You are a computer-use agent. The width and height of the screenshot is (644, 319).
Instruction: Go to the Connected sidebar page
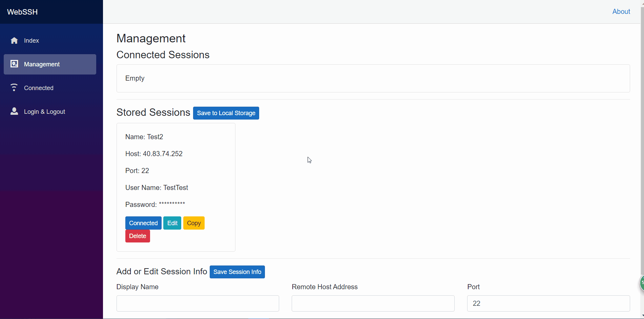pyautogui.click(x=50, y=88)
